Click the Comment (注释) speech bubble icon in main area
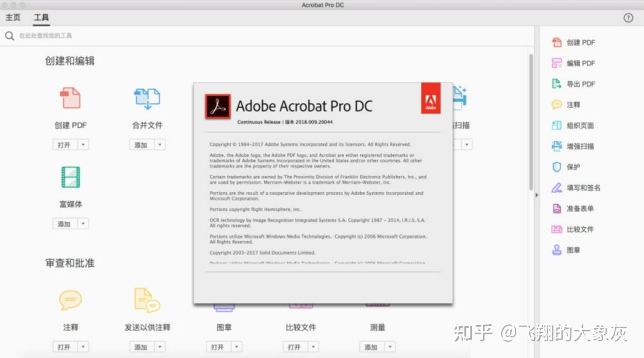This screenshot has height=358, width=644. click(70, 300)
